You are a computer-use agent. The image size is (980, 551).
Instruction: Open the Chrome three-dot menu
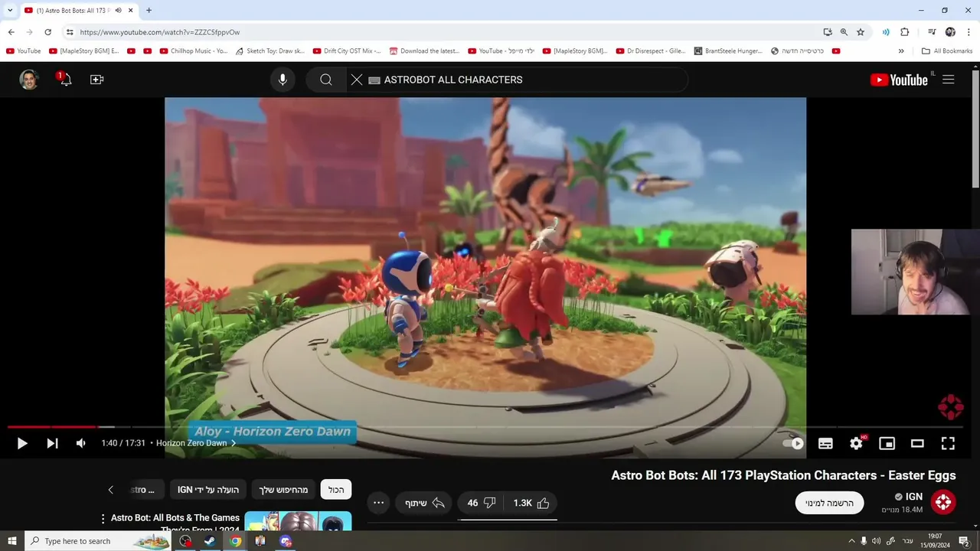(x=968, y=32)
